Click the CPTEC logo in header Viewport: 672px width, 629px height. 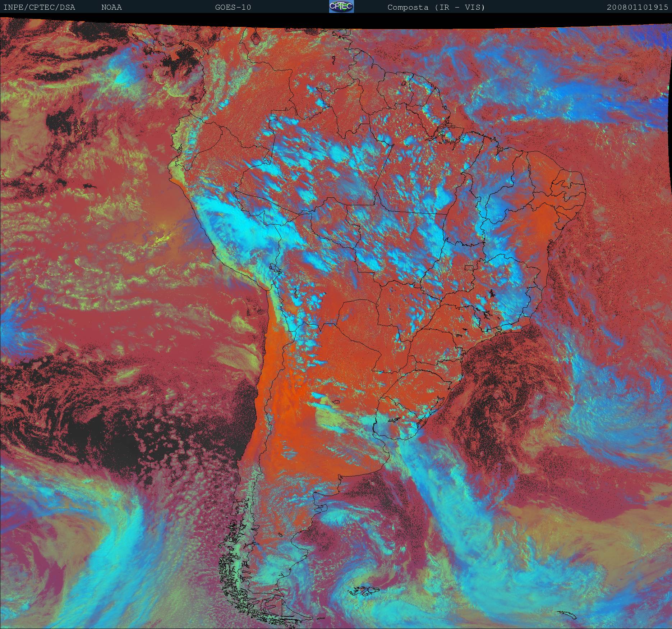coord(341,6)
